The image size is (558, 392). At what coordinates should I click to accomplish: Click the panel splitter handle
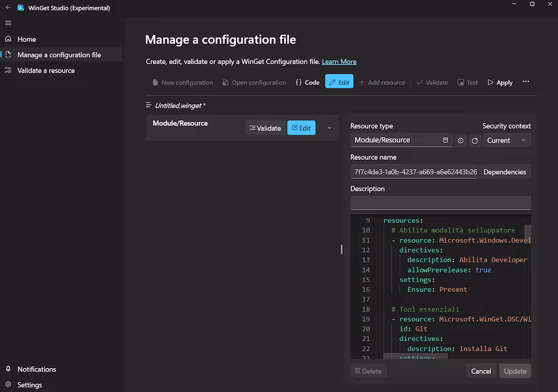(x=341, y=249)
